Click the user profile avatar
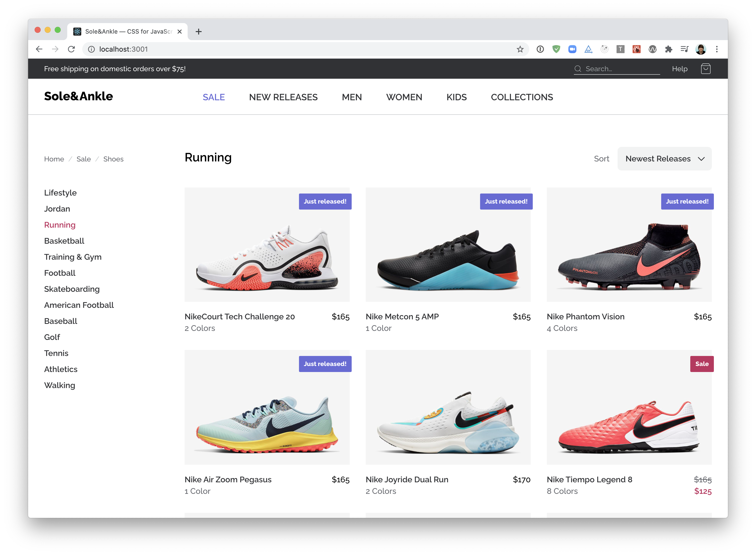This screenshot has width=756, height=555. [701, 49]
